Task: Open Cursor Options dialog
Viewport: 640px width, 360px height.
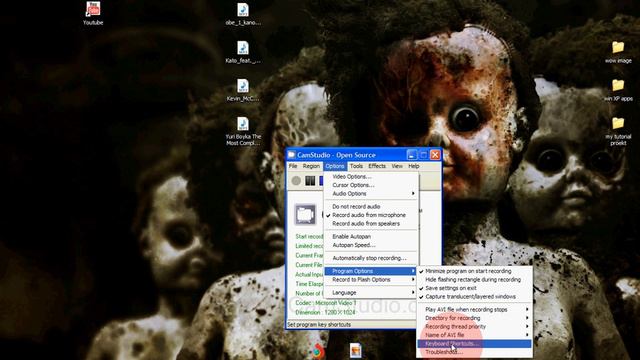Action: pyautogui.click(x=371, y=185)
